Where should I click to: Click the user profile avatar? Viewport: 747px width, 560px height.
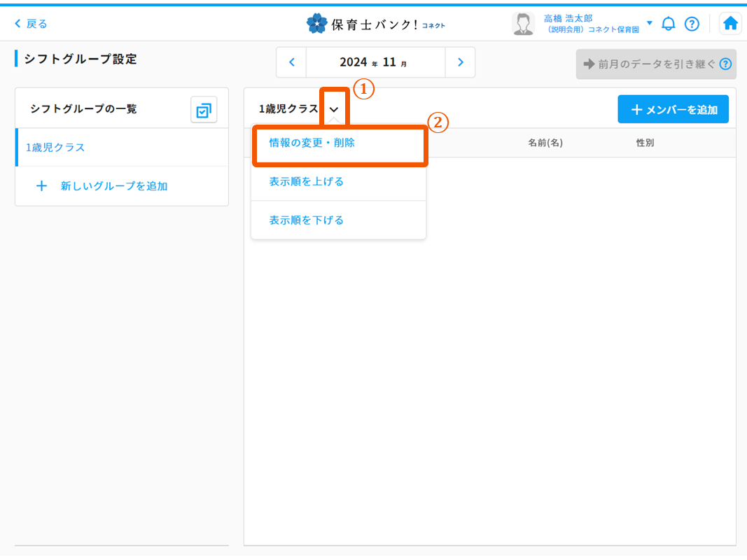tap(523, 24)
